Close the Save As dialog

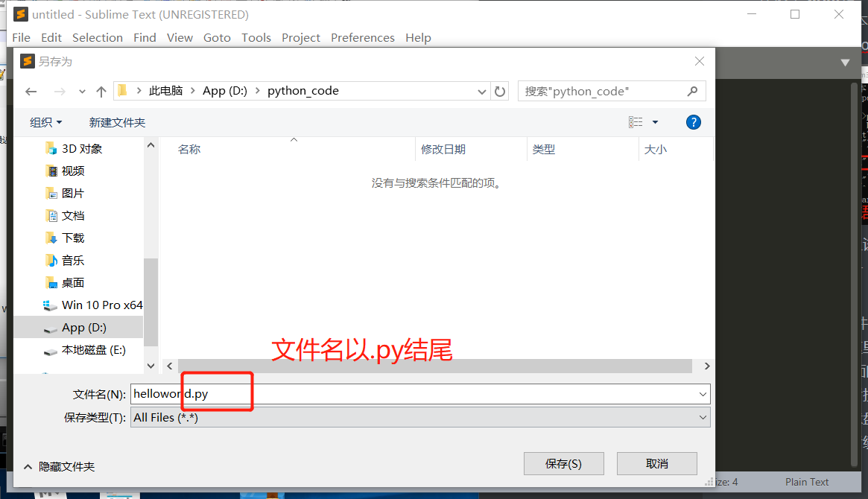tap(700, 61)
